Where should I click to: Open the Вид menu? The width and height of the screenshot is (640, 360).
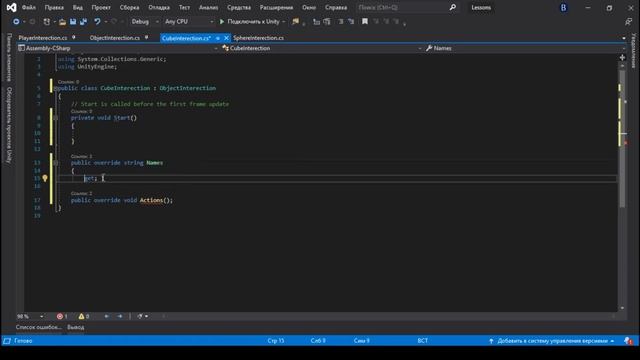[78, 7]
